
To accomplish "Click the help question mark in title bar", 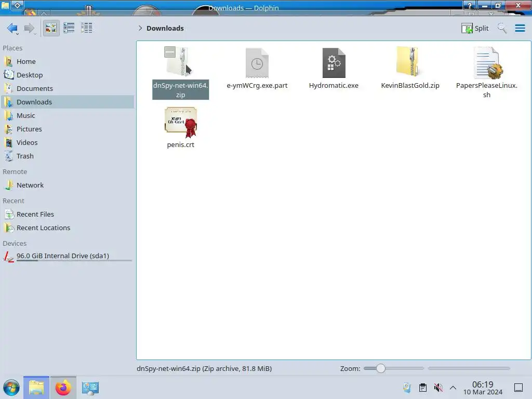I will click(x=470, y=5).
